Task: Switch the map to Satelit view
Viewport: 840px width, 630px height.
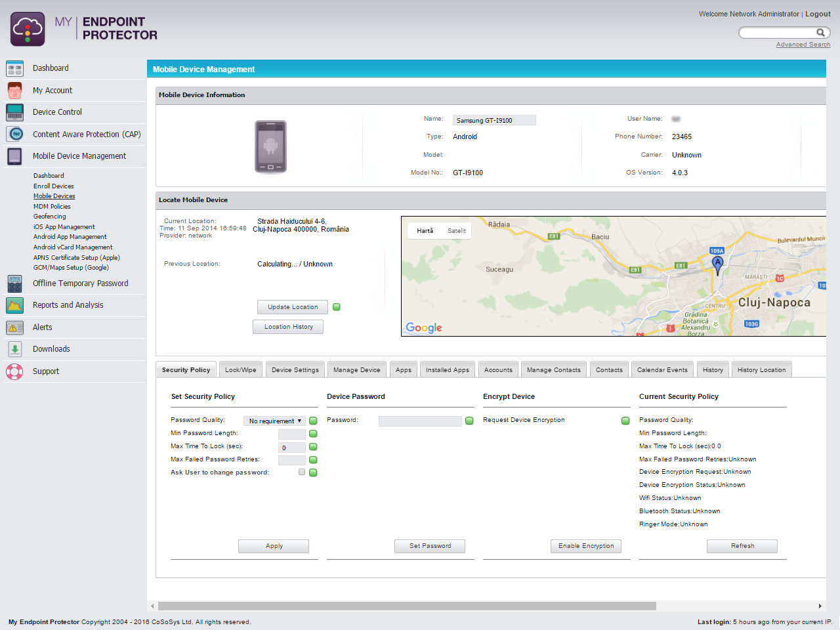Action: click(x=457, y=231)
